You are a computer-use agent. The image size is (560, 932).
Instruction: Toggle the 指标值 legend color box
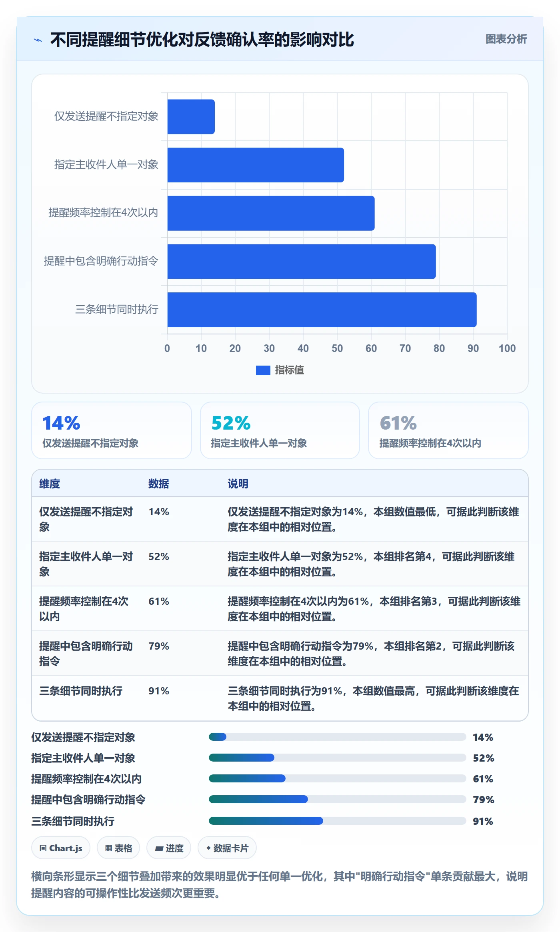tap(263, 370)
